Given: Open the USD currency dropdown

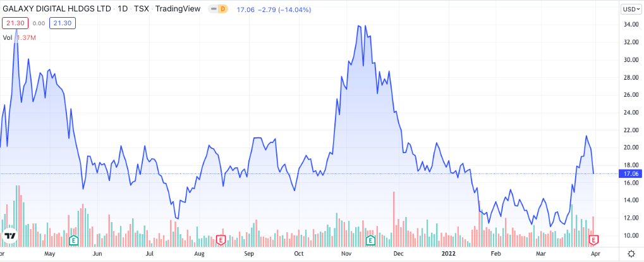Looking at the screenshot, I should click(x=630, y=9).
